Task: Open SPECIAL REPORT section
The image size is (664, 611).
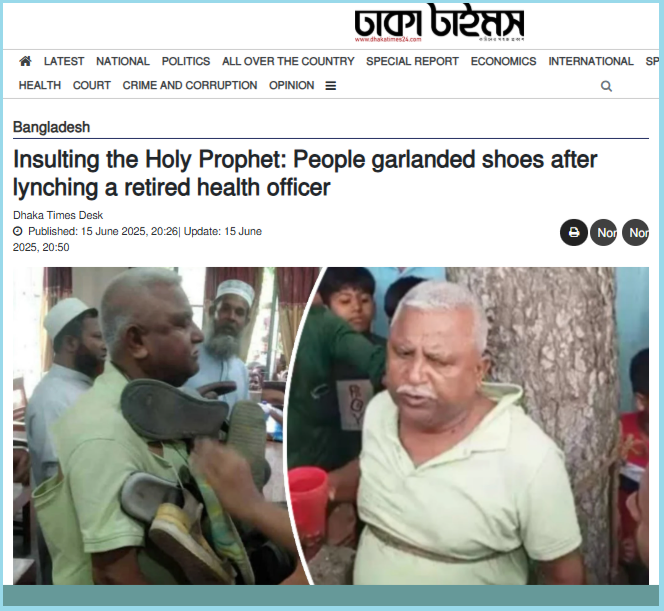Action: [x=412, y=61]
